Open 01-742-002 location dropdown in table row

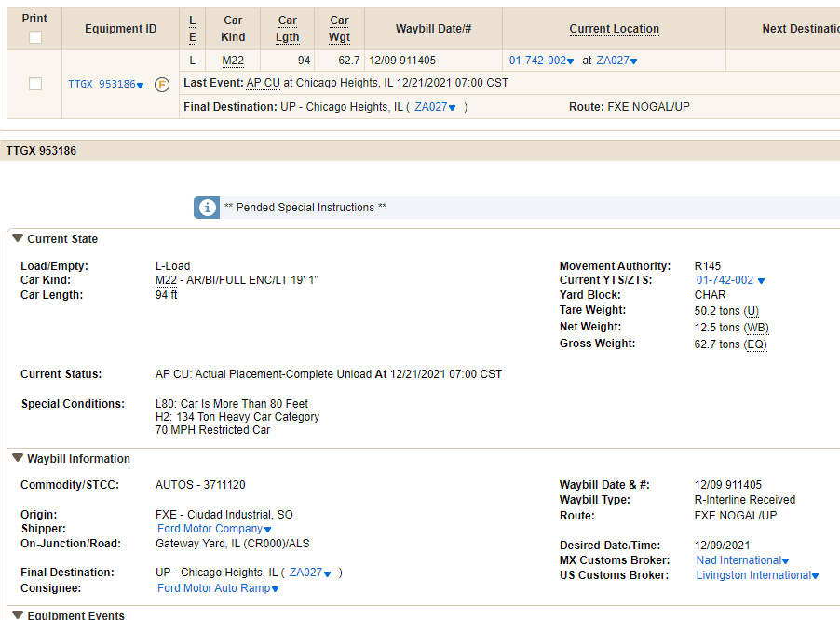pos(542,61)
